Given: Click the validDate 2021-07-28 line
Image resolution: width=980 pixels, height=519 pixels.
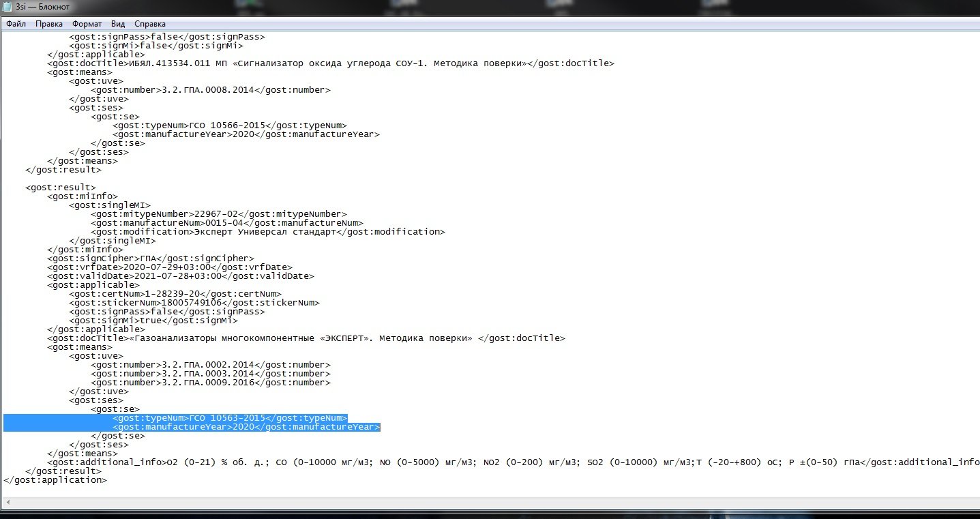Looking at the screenshot, I should point(180,276).
